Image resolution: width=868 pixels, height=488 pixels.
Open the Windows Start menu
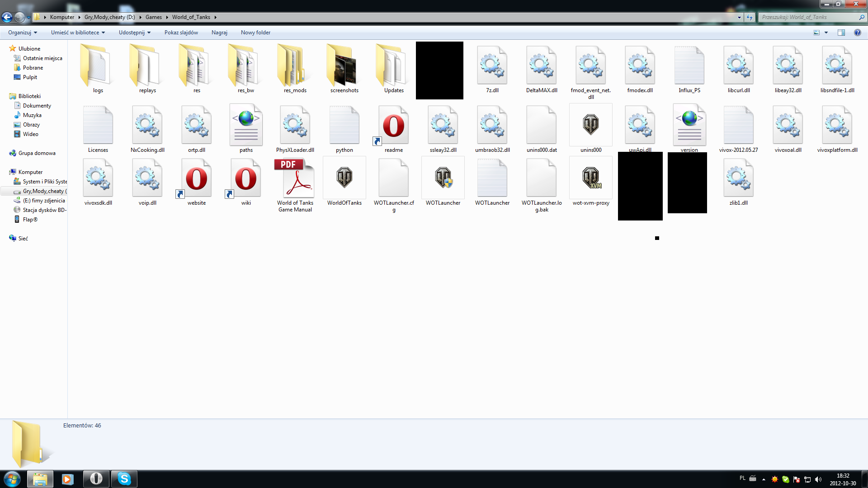(x=12, y=479)
